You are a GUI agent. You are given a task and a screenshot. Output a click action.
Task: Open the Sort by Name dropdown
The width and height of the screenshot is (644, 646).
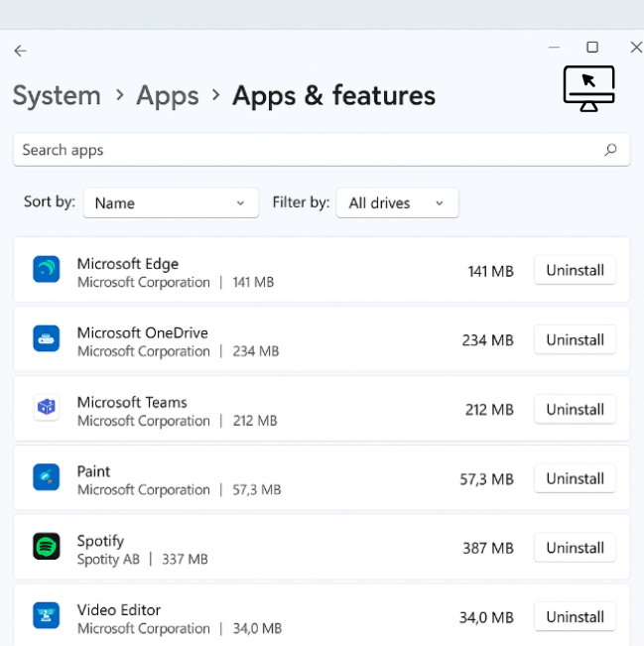tap(171, 202)
